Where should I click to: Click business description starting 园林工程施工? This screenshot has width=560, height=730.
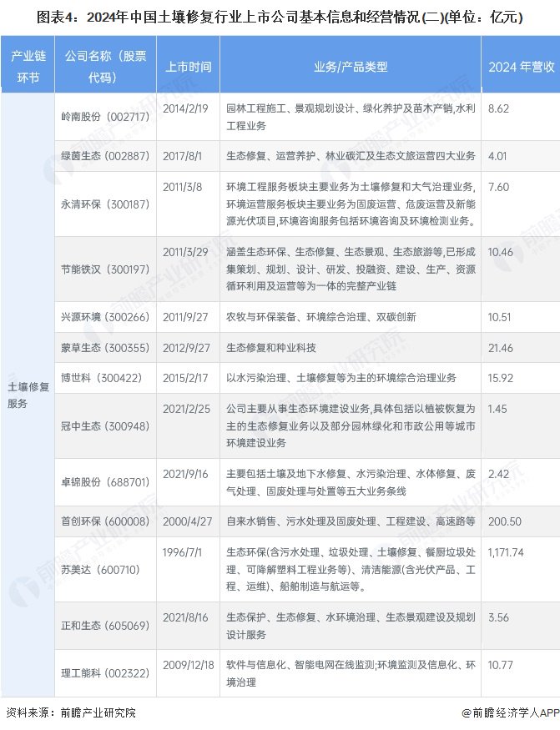point(351,117)
